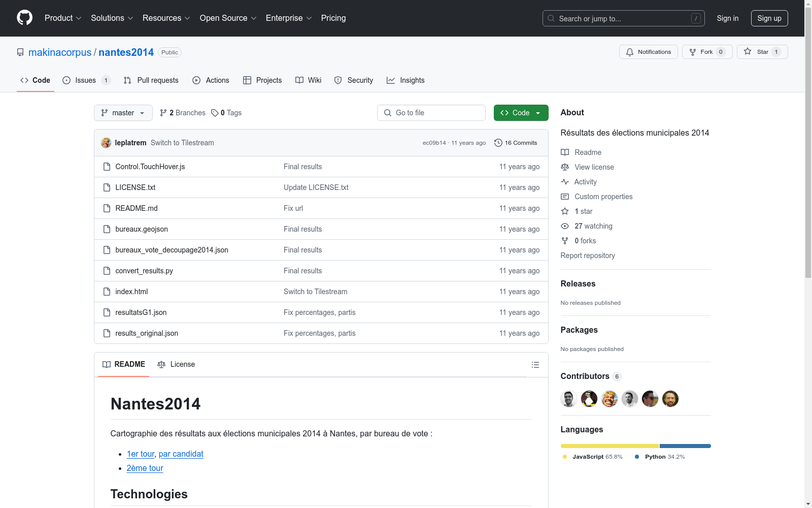Expand the Open Source menu
This screenshot has height=508, width=812.
[x=228, y=18]
